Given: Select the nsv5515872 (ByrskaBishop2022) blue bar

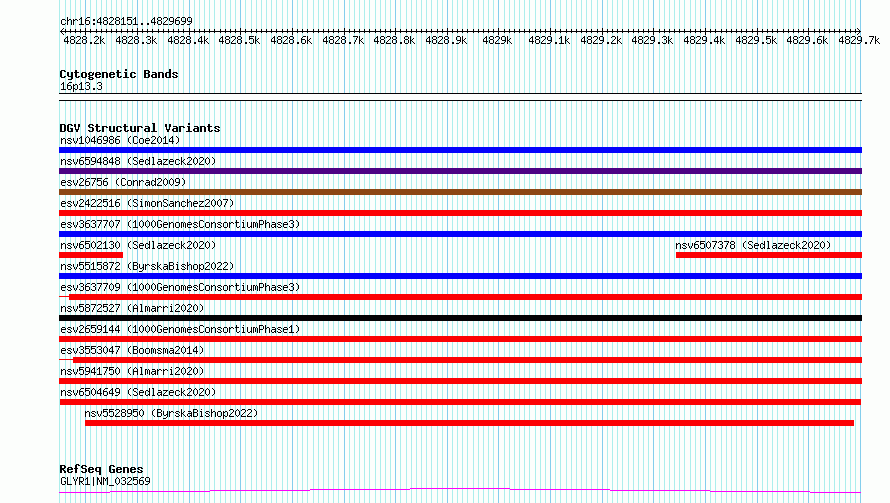Looking at the screenshot, I should pyautogui.click(x=460, y=276).
